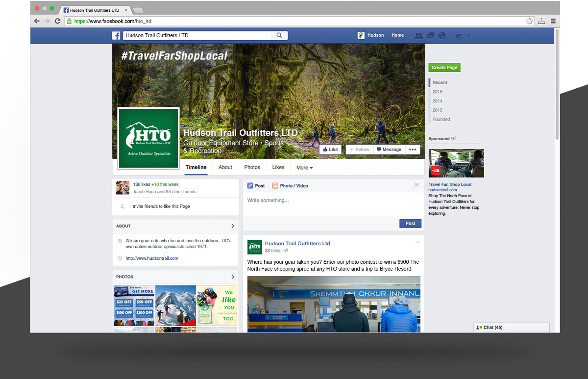Click the Facebook logo icon
Screen dimensions: 588x379
(117, 35)
